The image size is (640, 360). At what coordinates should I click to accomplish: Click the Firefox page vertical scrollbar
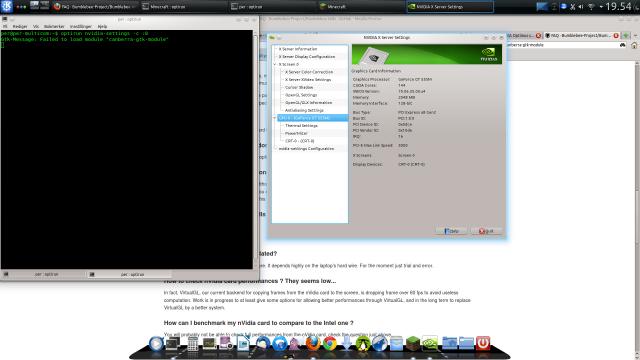(x=637, y=210)
